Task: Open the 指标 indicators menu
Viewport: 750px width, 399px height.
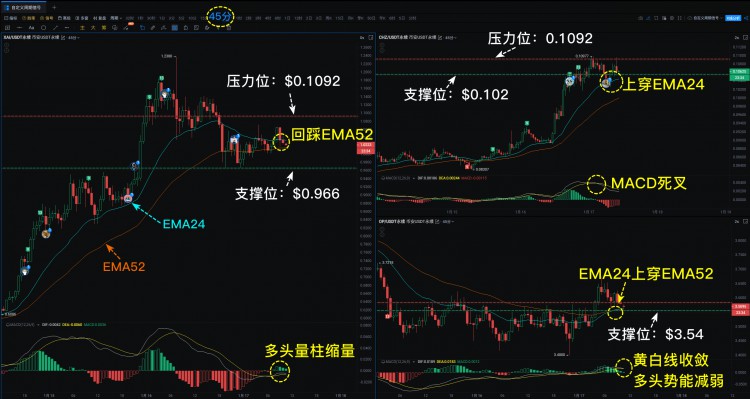Action: (x=10, y=18)
